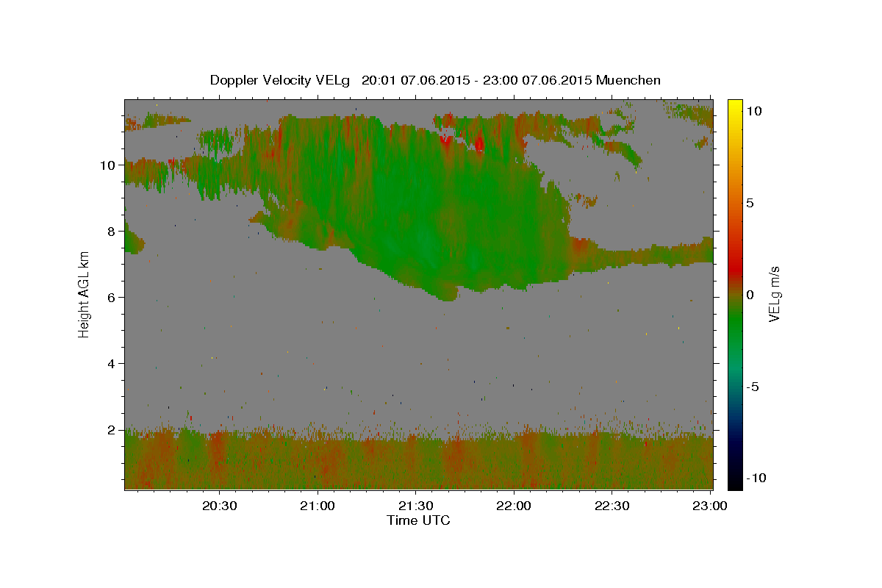Click the "VELg m/s" colorbar label
Screen dimensions: 882x588
[x=774, y=294]
